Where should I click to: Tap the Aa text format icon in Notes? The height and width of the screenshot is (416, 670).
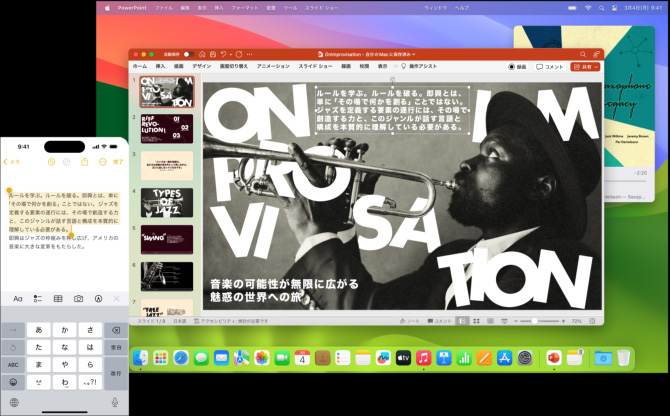pos(18,299)
